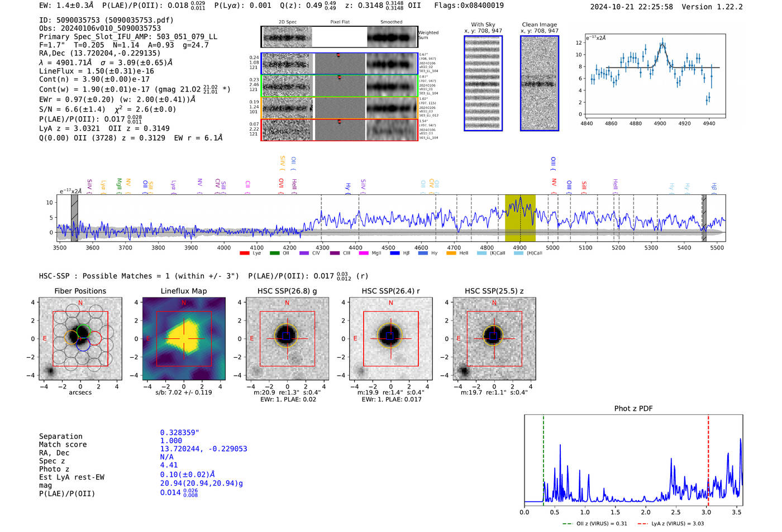Click the 'LyA z (VIRUS) = 3.03' legend entry

[x=670, y=524]
